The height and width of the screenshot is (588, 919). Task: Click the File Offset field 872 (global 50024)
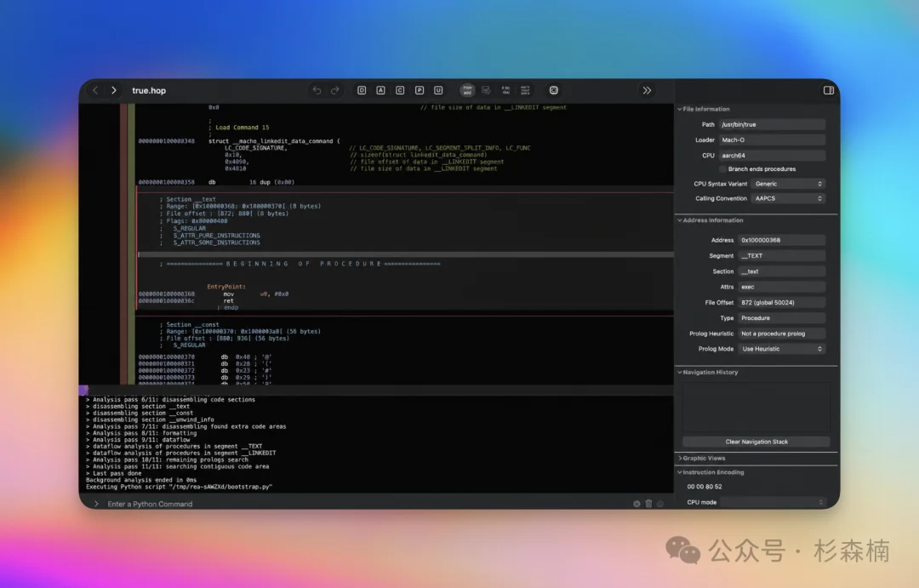coord(782,302)
